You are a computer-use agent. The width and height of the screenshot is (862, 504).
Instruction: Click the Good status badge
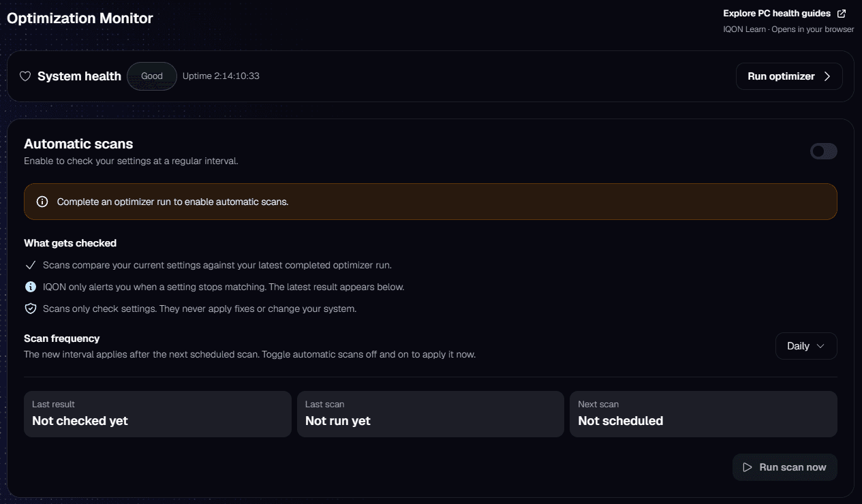point(152,76)
